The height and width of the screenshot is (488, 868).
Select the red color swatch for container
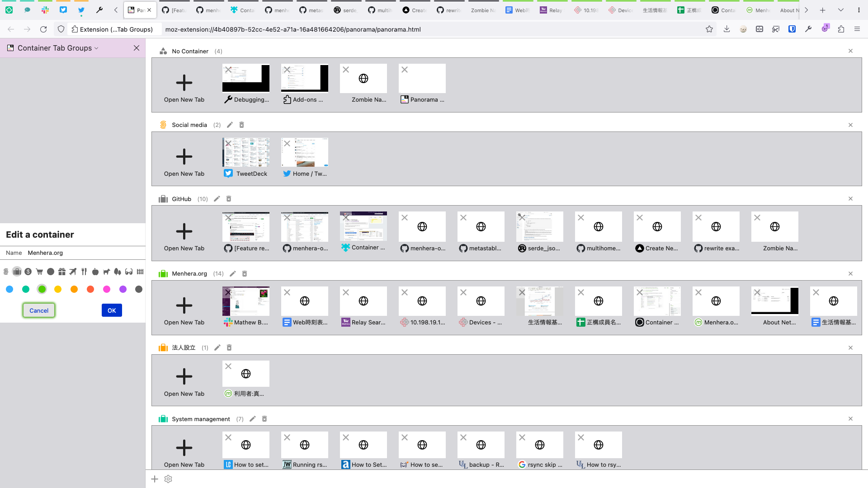click(x=90, y=289)
